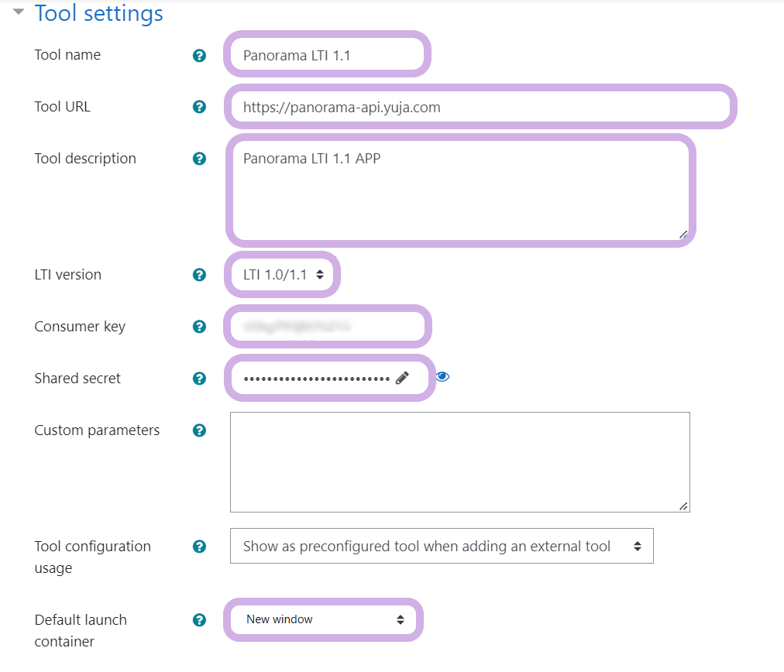Show help for Custom parameters
Image resolution: width=784 pixels, height=672 pixels.
pos(199,430)
